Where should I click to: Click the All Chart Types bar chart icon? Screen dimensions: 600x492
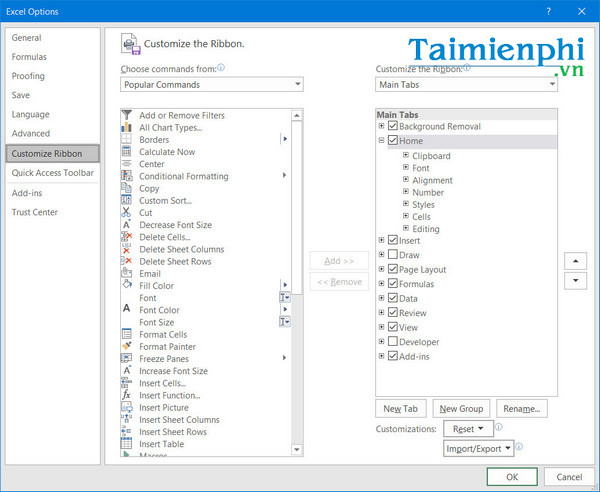click(127, 127)
